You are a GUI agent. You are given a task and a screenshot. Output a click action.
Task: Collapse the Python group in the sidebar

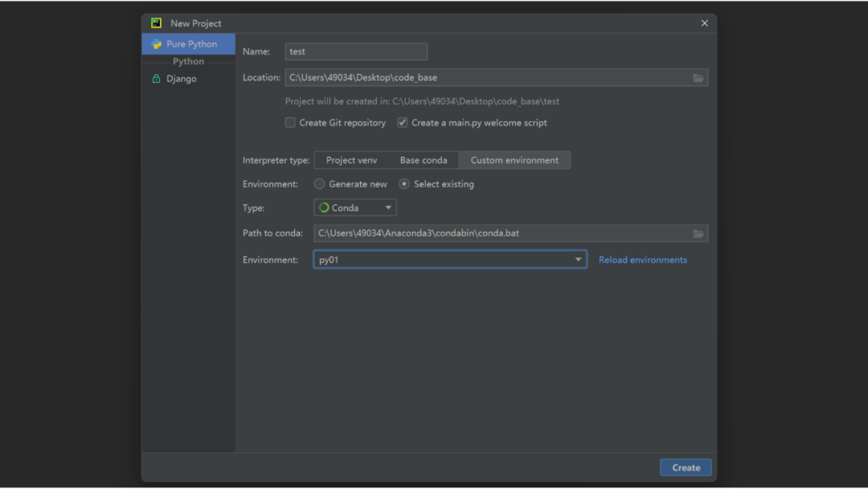[188, 61]
